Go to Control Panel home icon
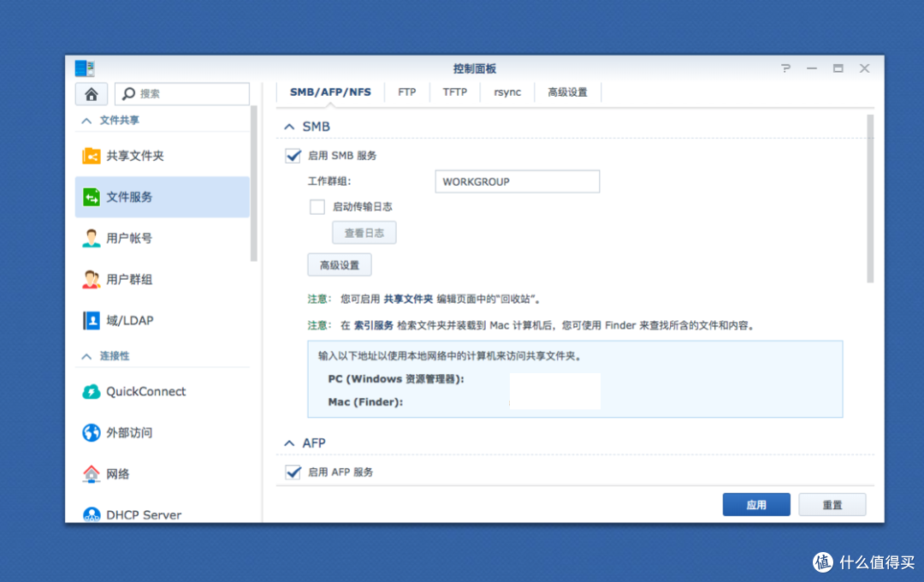The image size is (924, 582). click(92, 94)
